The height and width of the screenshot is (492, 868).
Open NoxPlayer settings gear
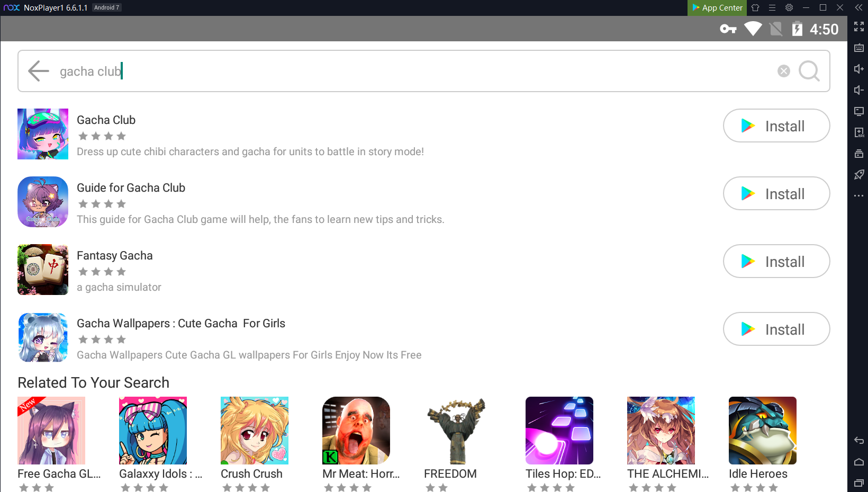[789, 7]
